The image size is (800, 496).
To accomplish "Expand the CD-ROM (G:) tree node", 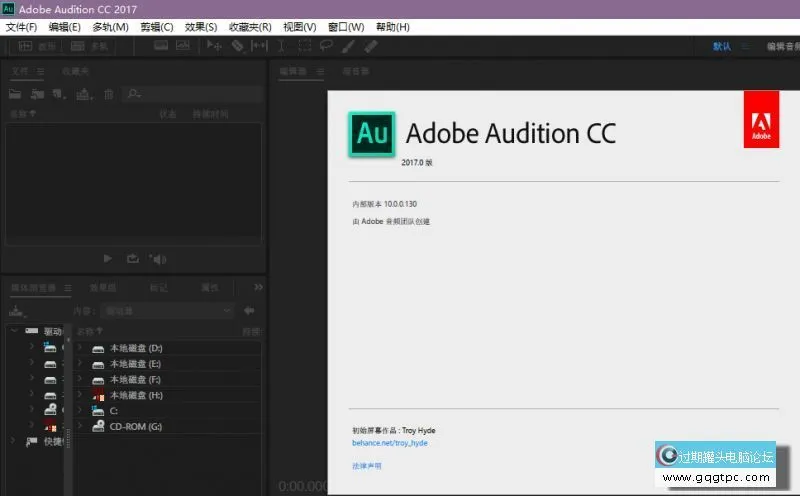I will (80, 426).
